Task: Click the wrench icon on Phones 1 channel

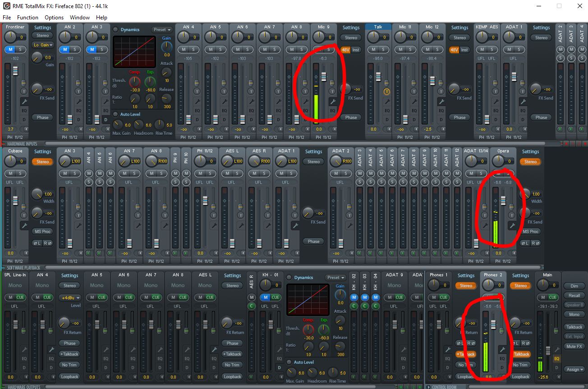Action: (448, 349)
